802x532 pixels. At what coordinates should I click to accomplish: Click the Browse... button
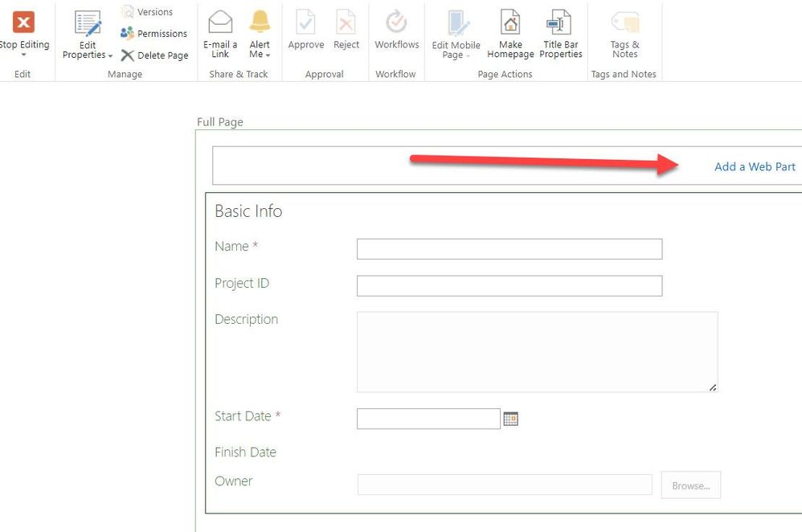(691, 485)
